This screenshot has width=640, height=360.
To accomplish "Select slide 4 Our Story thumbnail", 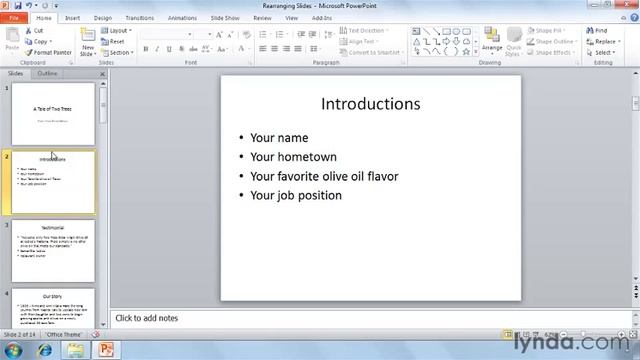I will [53, 308].
